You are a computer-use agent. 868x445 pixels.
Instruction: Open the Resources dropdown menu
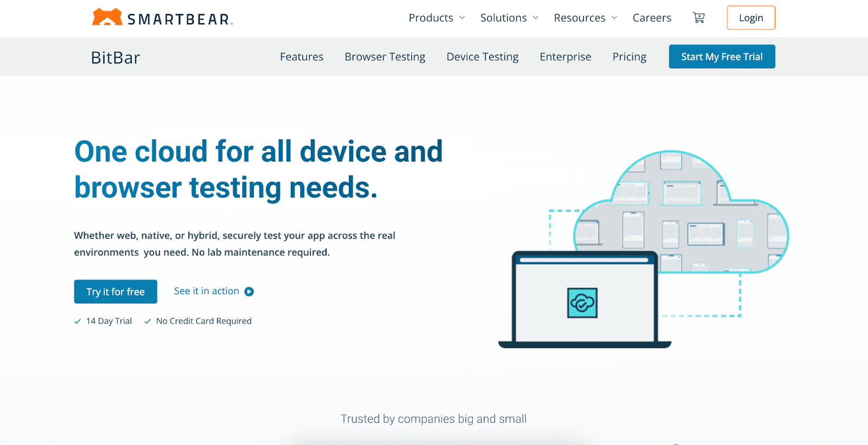[585, 18]
